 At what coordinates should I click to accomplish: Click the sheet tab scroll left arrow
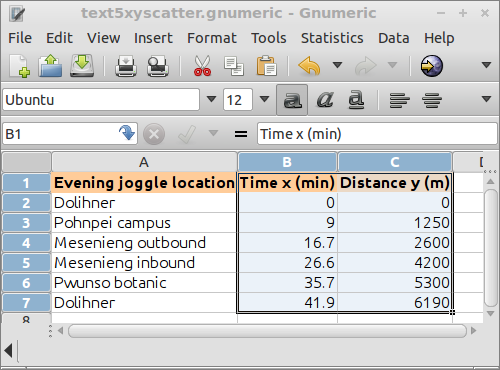8,351
